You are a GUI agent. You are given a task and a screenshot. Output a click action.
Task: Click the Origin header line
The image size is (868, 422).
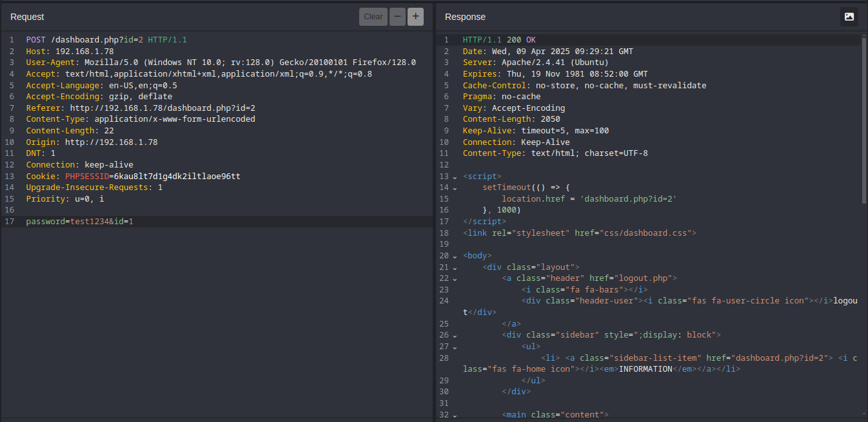(x=92, y=142)
